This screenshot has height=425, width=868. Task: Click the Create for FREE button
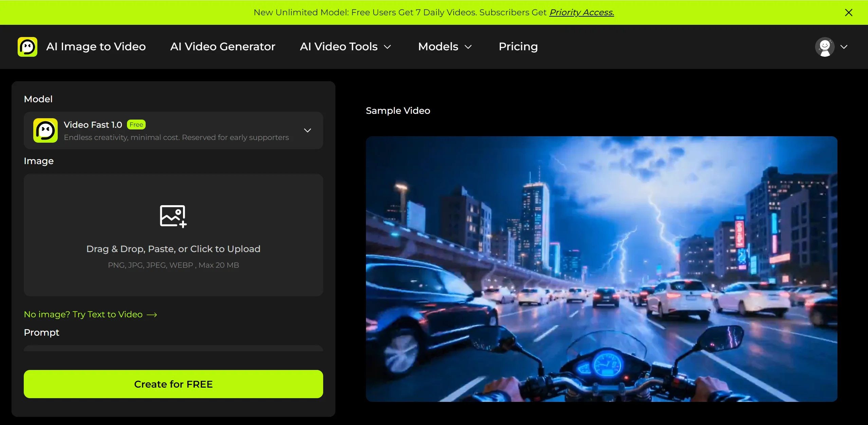173,384
